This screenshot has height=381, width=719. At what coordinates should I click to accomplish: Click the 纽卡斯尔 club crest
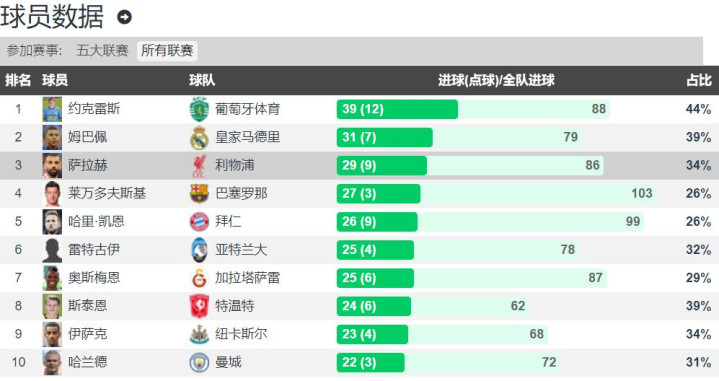(199, 335)
